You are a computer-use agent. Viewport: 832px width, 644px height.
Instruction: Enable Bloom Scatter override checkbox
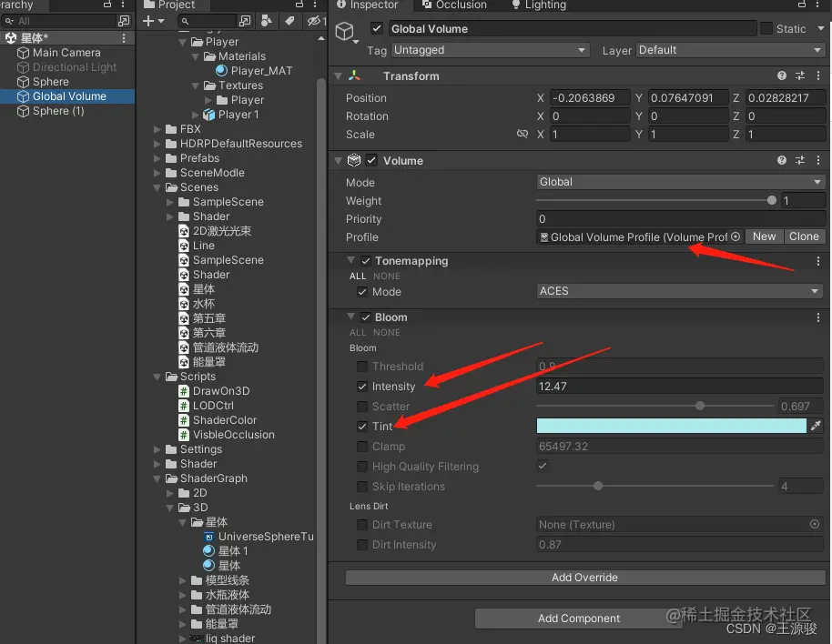tap(362, 407)
